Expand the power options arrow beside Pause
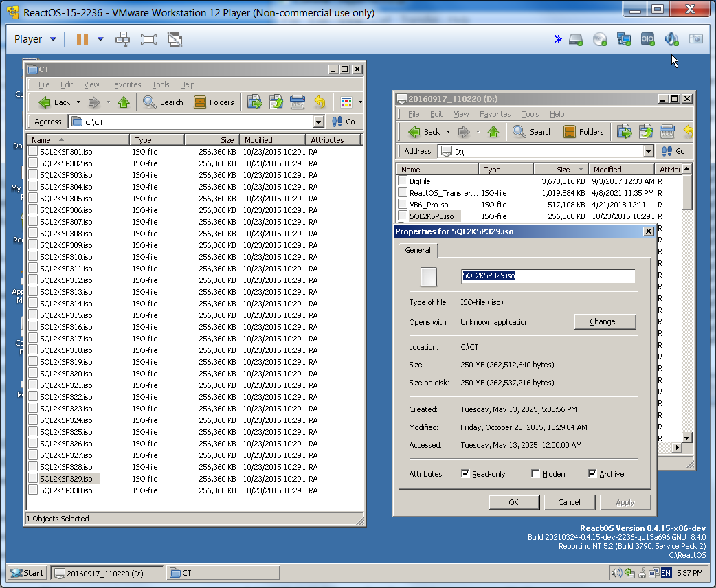The height and width of the screenshot is (588, 716). [x=100, y=39]
